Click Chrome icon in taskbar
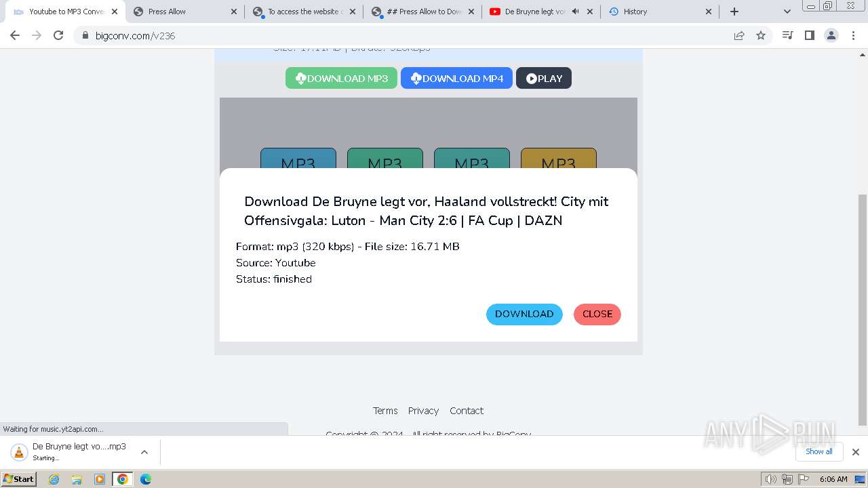The image size is (868, 488). tap(122, 479)
